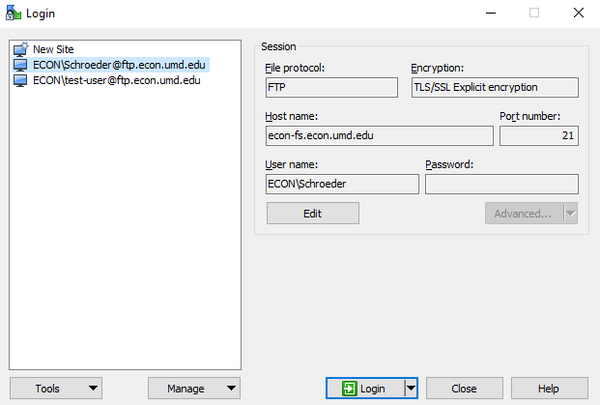
Task: Open the Manage dropdown menu
Action: click(x=194, y=389)
